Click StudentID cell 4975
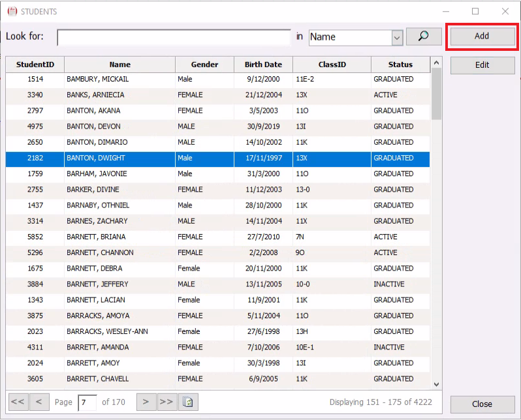Screen dimensions: 521x420 pos(35,127)
